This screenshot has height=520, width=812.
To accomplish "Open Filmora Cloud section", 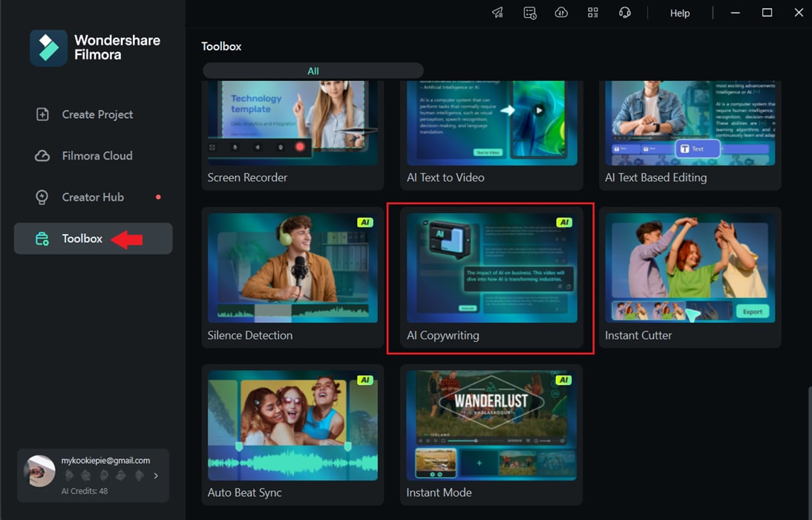I will point(94,155).
